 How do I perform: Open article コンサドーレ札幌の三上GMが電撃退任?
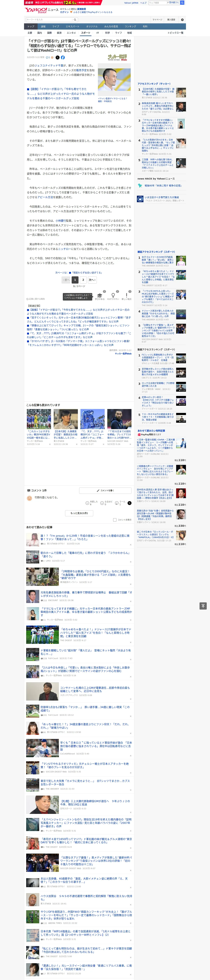pos(95,689)
